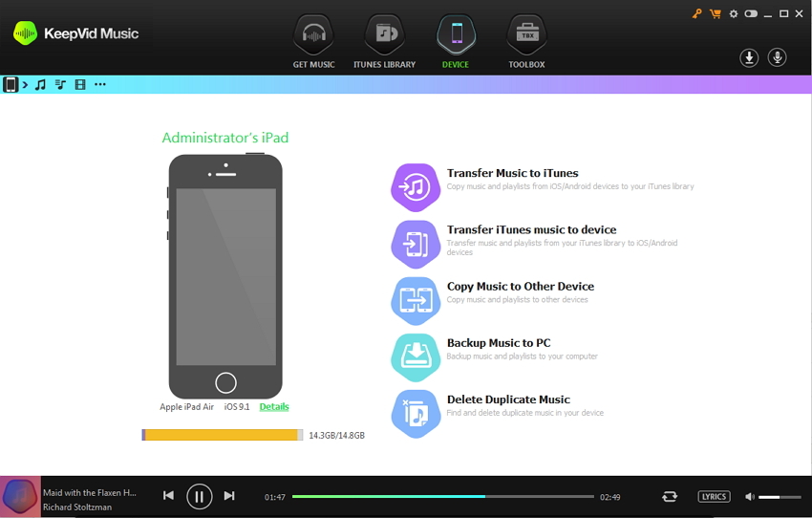This screenshot has height=518, width=812.
Task: Toggle the repeat mode icon
Action: coord(670,497)
